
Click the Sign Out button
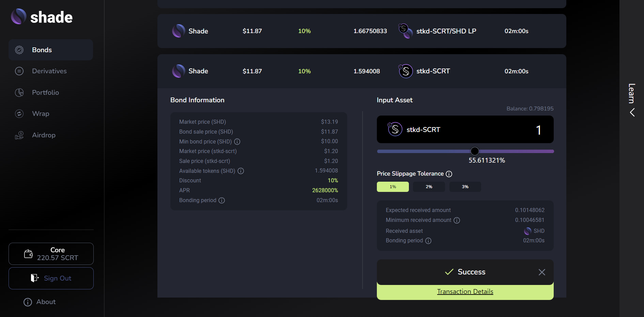click(x=51, y=278)
